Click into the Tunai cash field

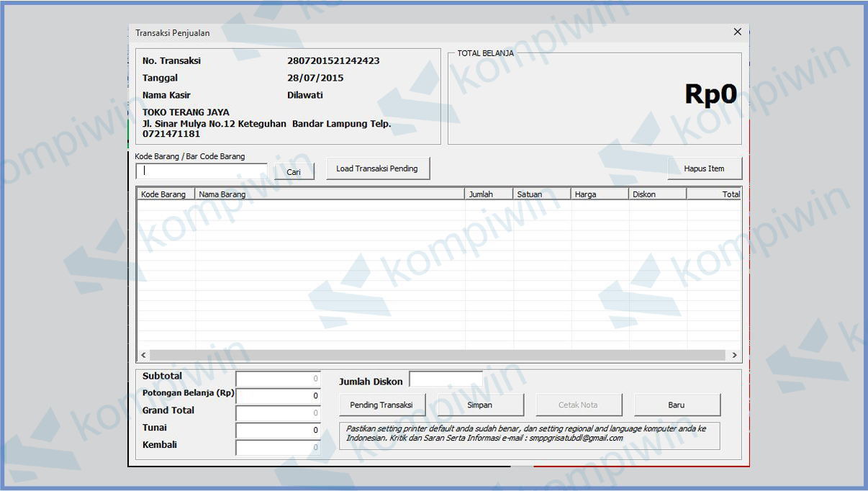(x=278, y=430)
